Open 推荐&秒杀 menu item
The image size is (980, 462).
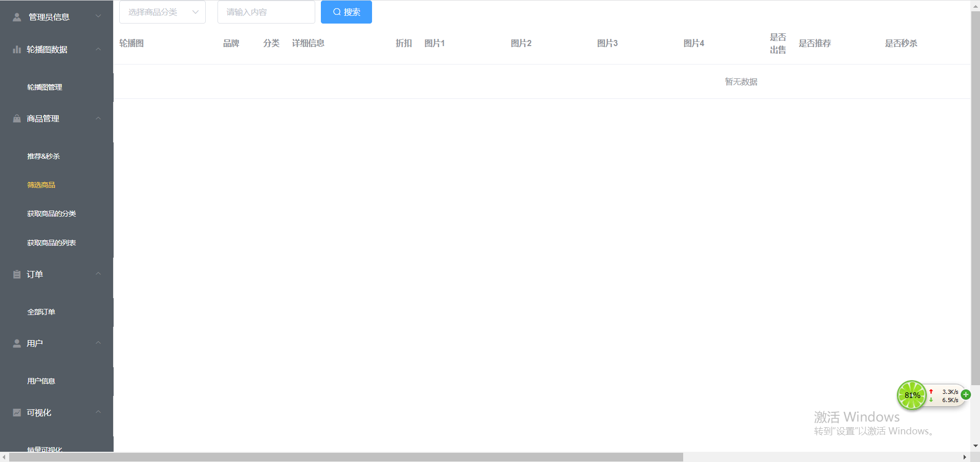point(43,156)
